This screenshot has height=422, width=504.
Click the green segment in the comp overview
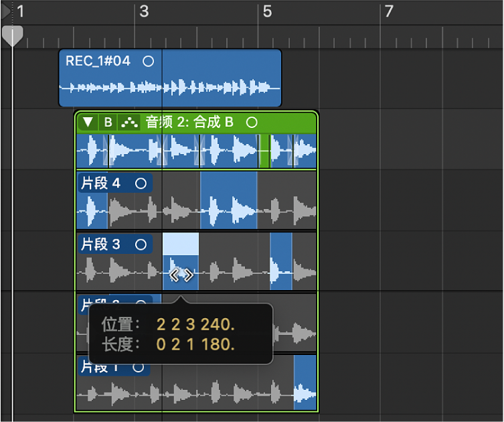[264, 151]
